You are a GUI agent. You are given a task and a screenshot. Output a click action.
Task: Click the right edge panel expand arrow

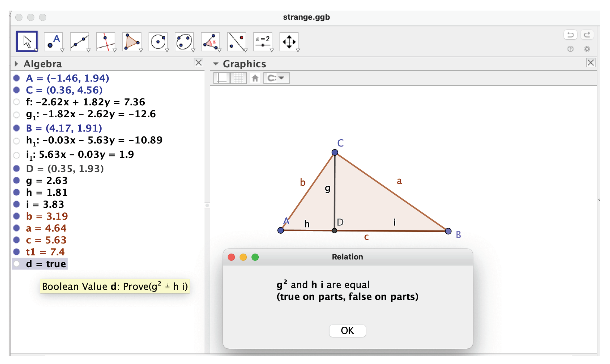(x=599, y=200)
